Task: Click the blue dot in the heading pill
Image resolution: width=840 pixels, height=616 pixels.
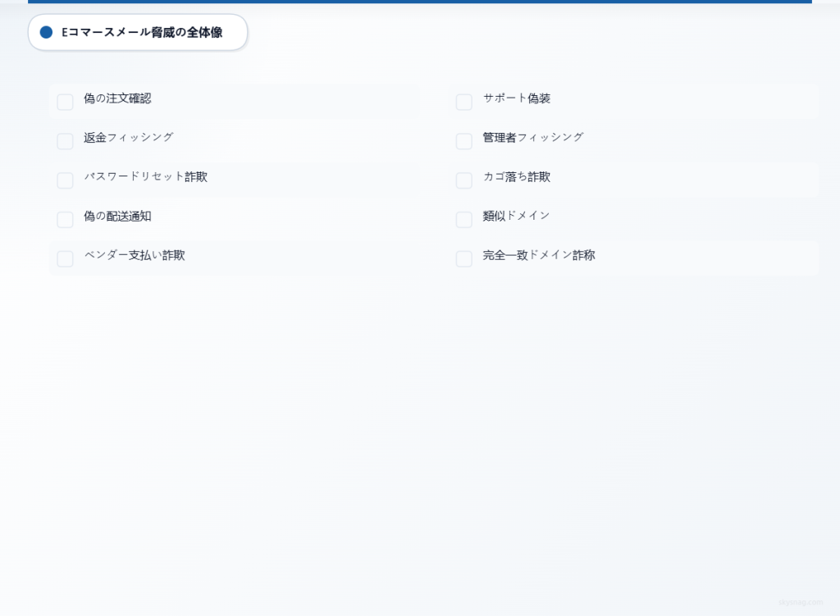Action: pyautogui.click(x=46, y=32)
